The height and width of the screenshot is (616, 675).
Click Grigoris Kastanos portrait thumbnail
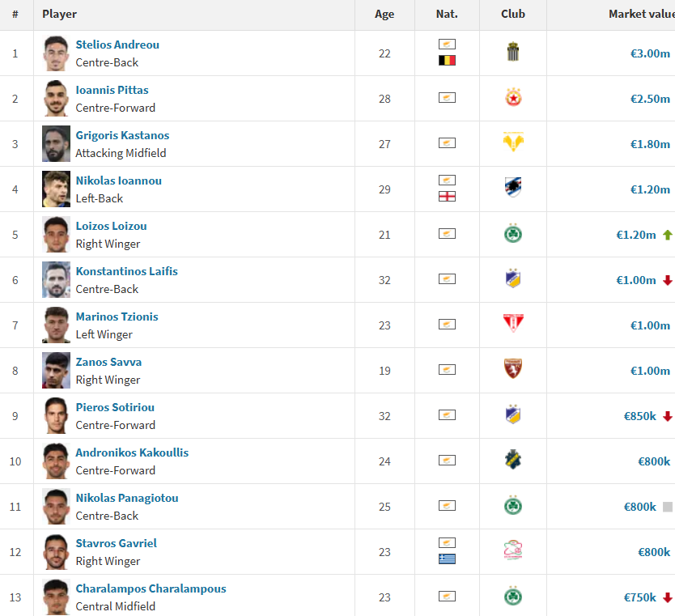pos(56,144)
